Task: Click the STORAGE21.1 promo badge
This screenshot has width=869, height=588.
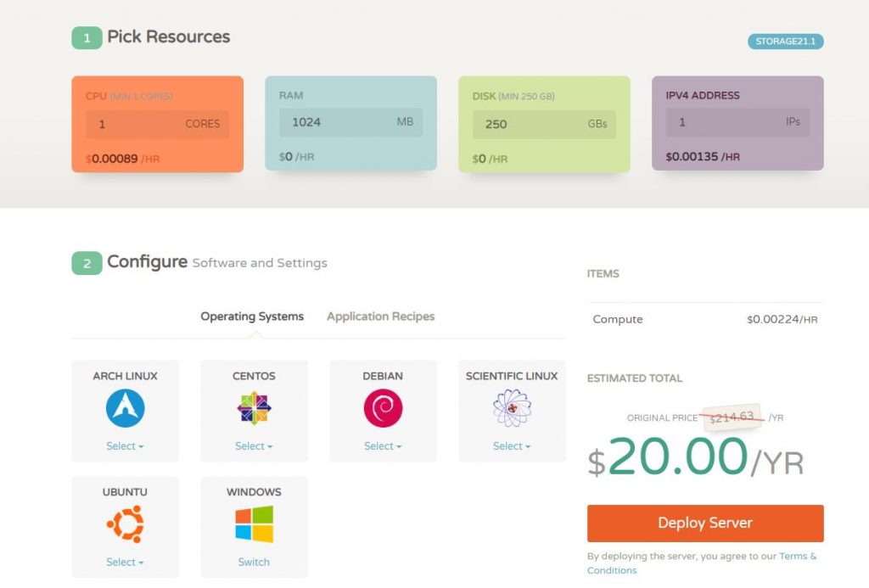Action: (785, 42)
